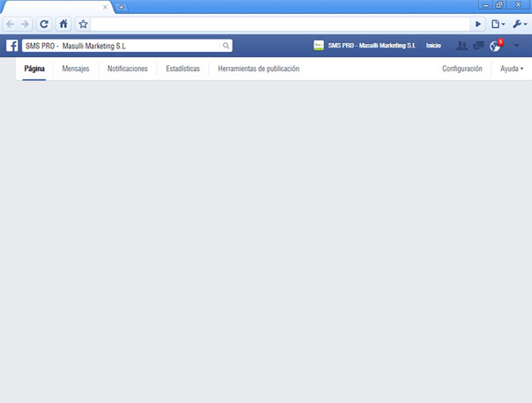The width and height of the screenshot is (532, 403).
Task: Go forward with the browser forward arrow
Action: coord(26,24)
